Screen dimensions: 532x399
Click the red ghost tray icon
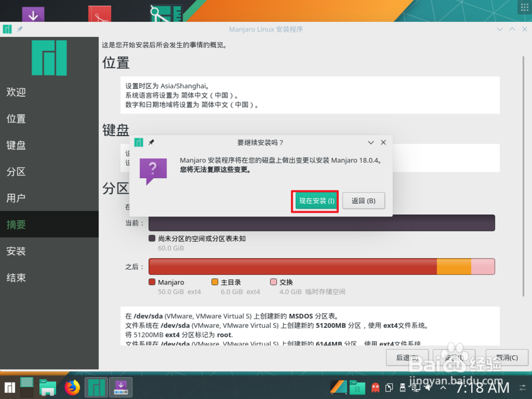(x=375, y=387)
